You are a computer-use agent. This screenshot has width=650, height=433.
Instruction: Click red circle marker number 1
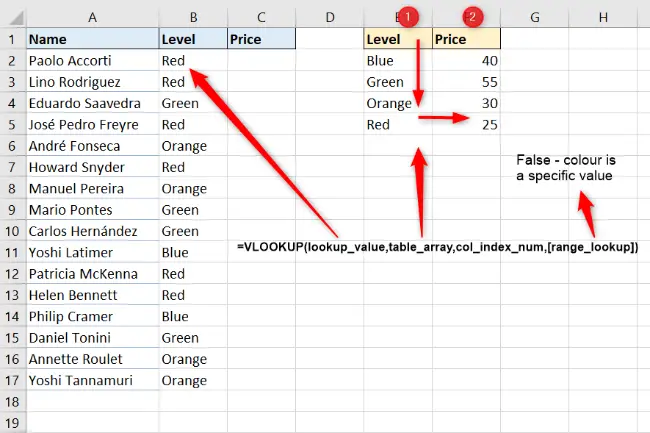pos(407,17)
